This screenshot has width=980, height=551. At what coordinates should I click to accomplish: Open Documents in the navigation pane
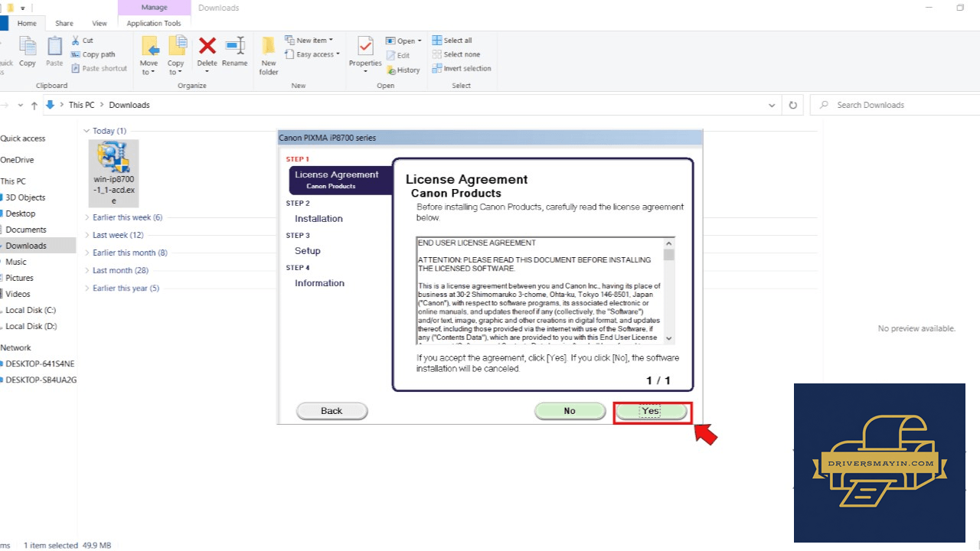pos(26,230)
